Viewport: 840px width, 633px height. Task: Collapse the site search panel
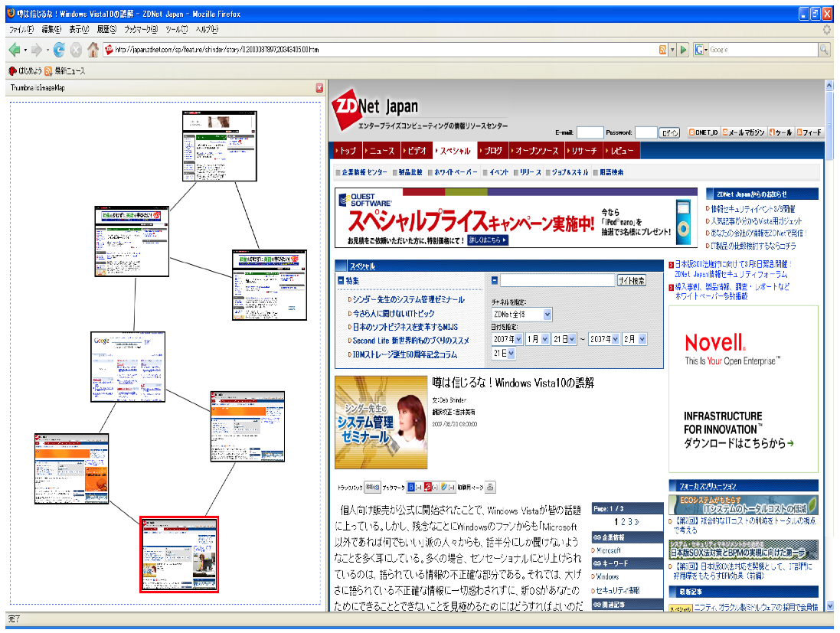[x=495, y=280]
